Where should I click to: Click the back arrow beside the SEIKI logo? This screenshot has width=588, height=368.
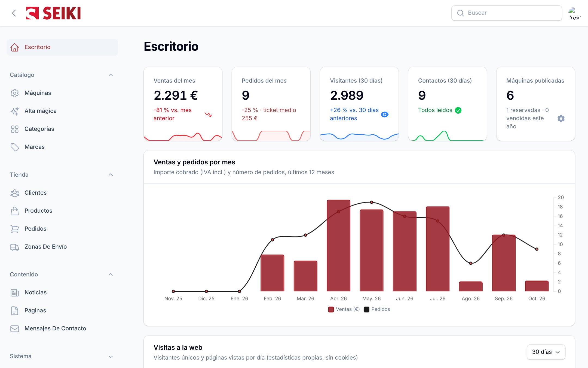(14, 13)
